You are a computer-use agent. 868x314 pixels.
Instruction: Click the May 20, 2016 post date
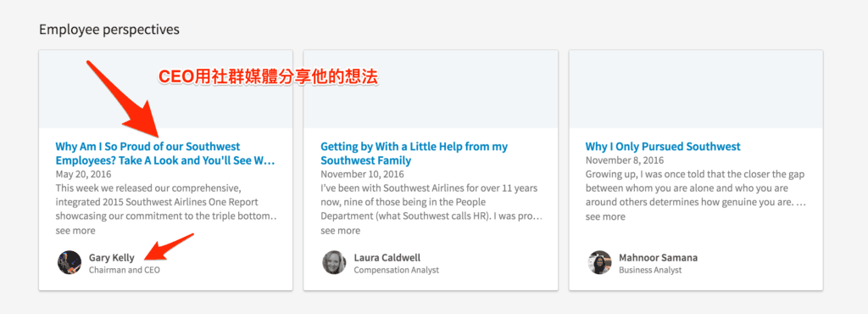[x=84, y=175]
